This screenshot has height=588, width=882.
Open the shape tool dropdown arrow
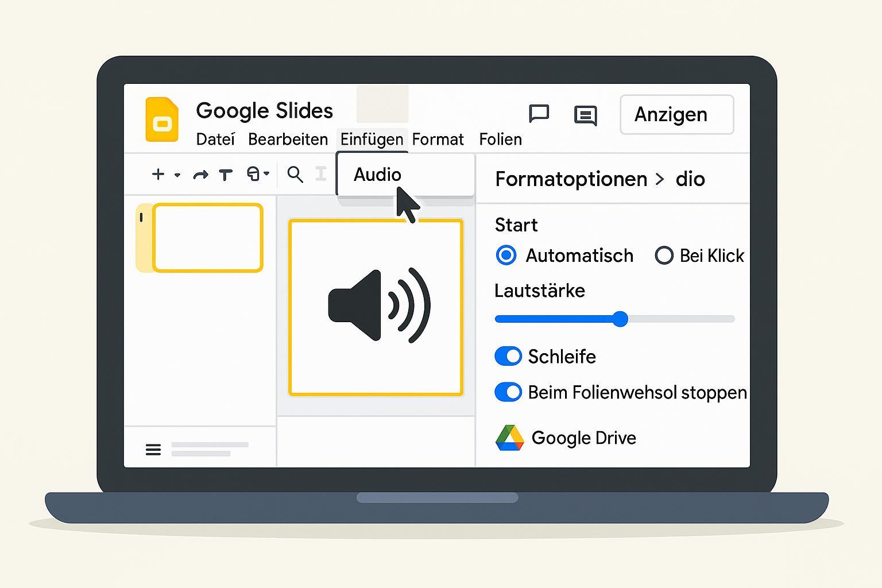tap(266, 174)
